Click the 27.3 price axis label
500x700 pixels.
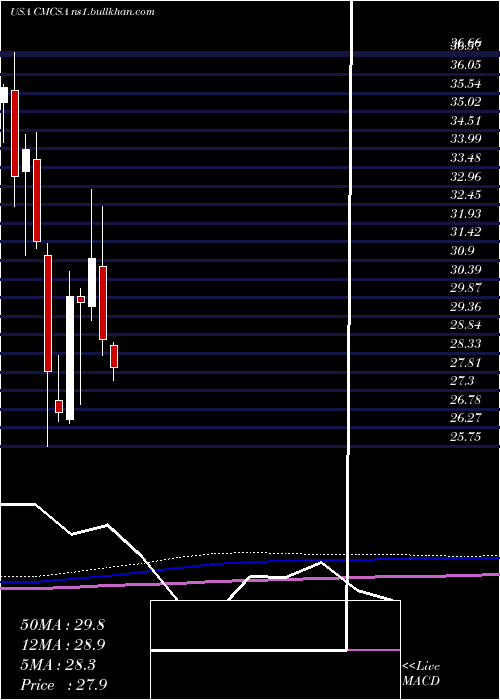point(462,381)
